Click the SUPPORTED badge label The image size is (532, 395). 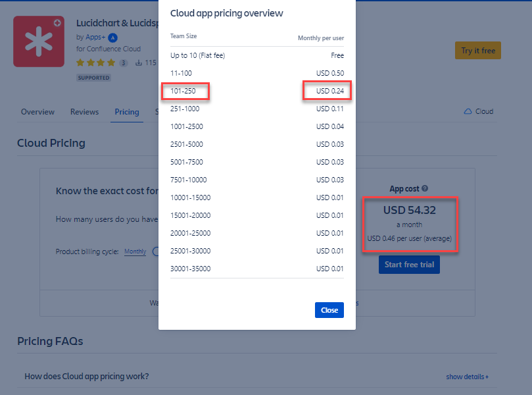click(x=93, y=78)
